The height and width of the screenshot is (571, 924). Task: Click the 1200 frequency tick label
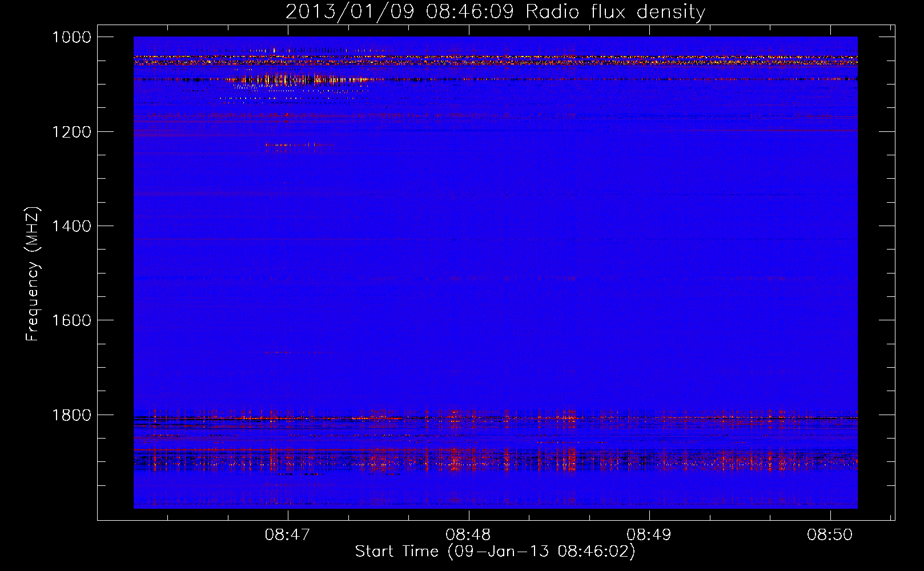point(71,132)
